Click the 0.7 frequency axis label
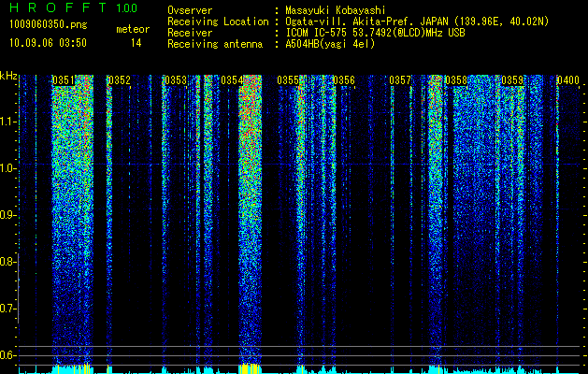The height and width of the screenshot is (374, 588). (7, 309)
